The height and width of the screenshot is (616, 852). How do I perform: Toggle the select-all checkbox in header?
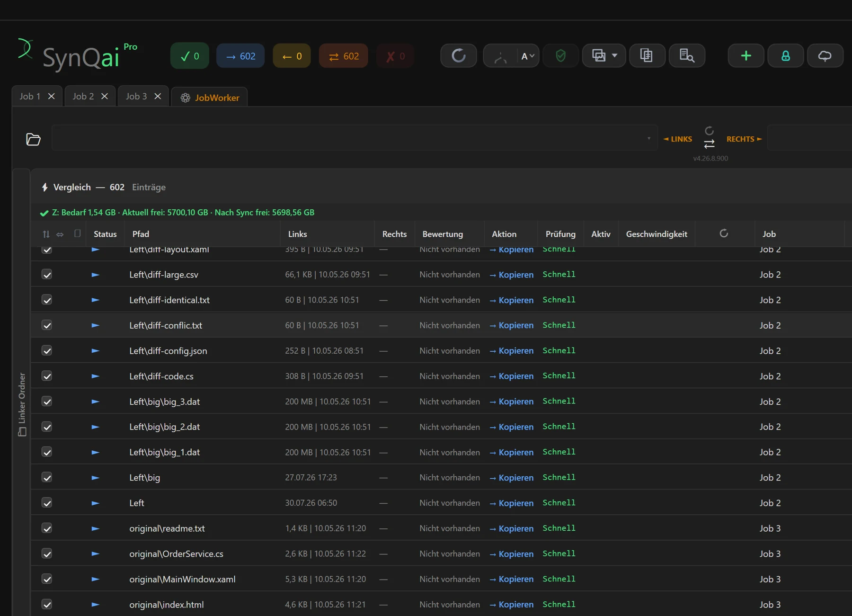tap(77, 233)
